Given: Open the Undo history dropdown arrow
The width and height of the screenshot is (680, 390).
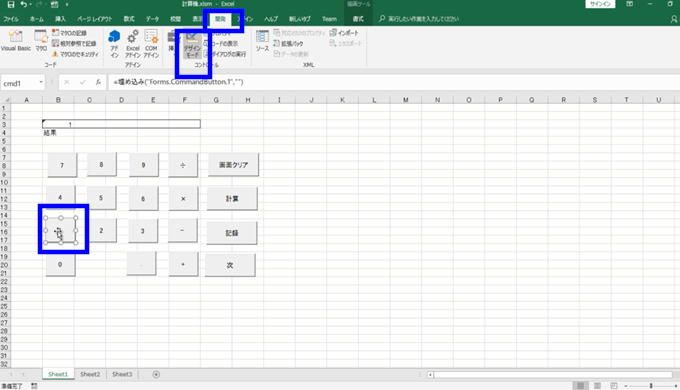Looking at the screenshot, I should (30, 4).
